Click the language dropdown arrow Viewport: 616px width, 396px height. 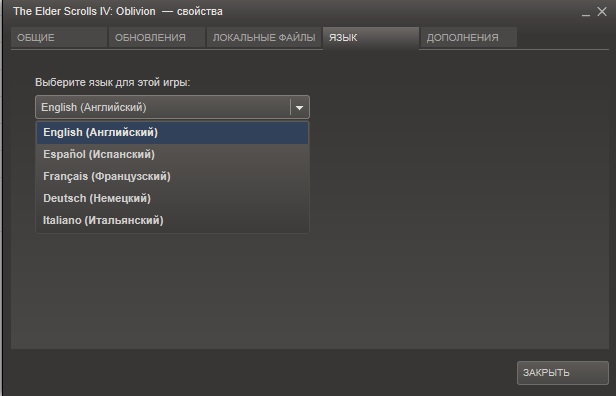[299, 107]
